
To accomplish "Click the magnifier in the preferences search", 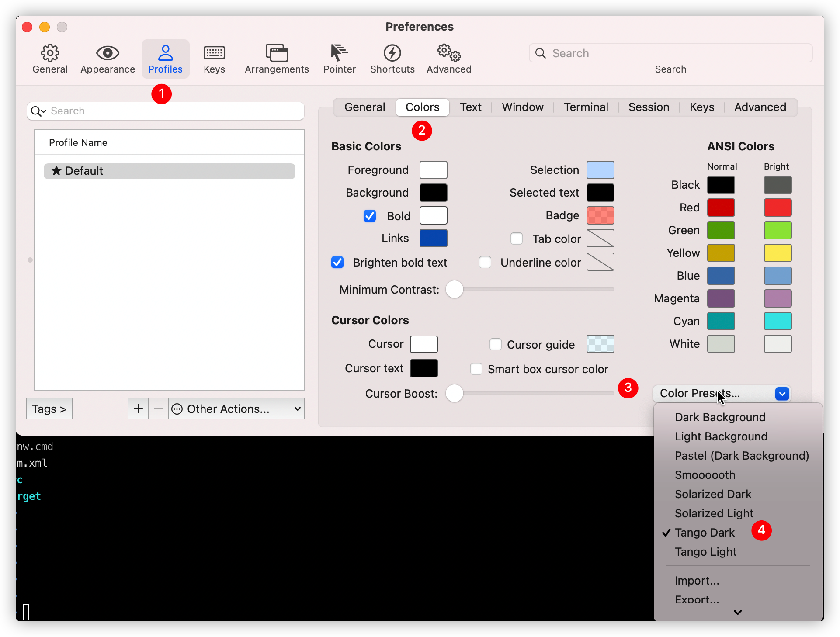I will coord(541,53).
